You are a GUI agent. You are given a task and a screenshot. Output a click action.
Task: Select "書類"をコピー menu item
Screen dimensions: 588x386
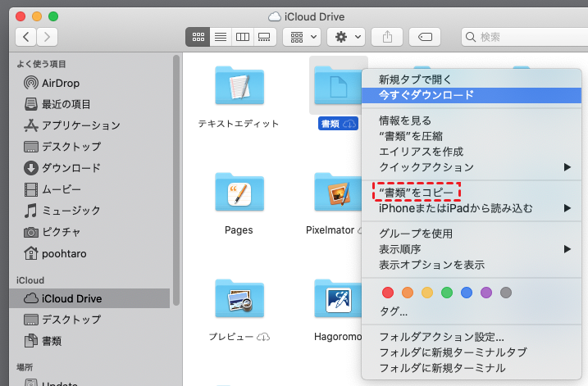[418, 193]
